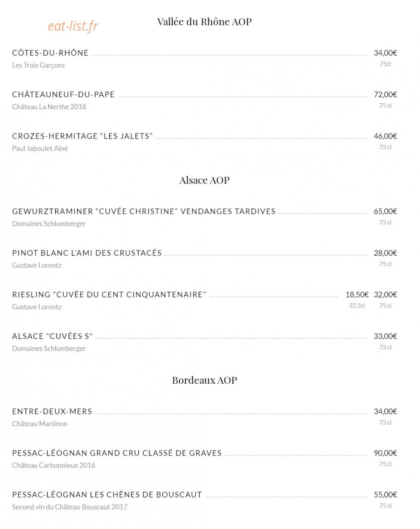420x529 pixels.
Task: Click the Château La Nerthe 2018 subtitle
Action: (49, 107)
